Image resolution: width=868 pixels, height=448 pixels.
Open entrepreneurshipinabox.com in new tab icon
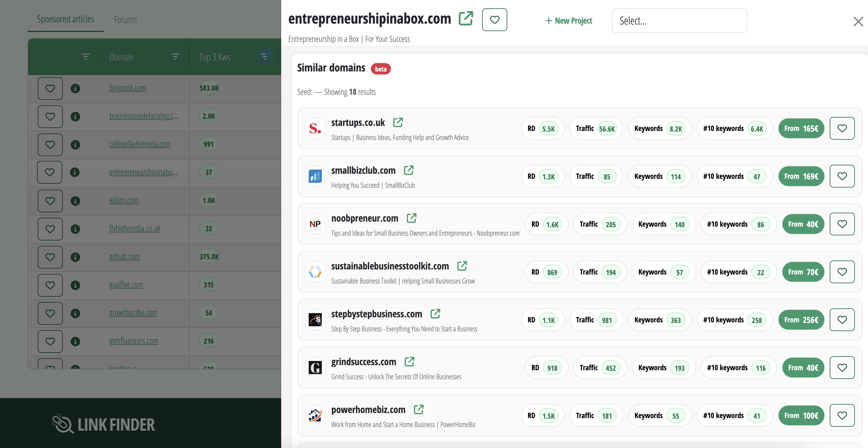point(466,19)
